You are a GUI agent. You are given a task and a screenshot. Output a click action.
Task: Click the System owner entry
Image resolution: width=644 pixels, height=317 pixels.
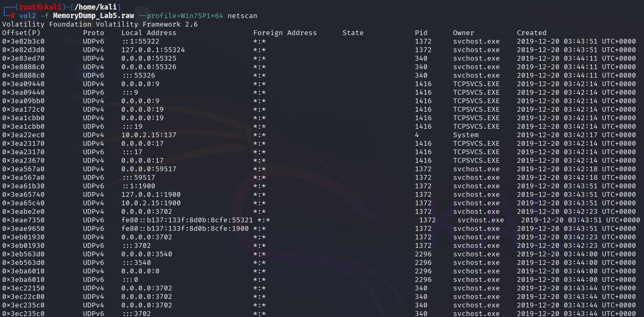tap(465, 135)
